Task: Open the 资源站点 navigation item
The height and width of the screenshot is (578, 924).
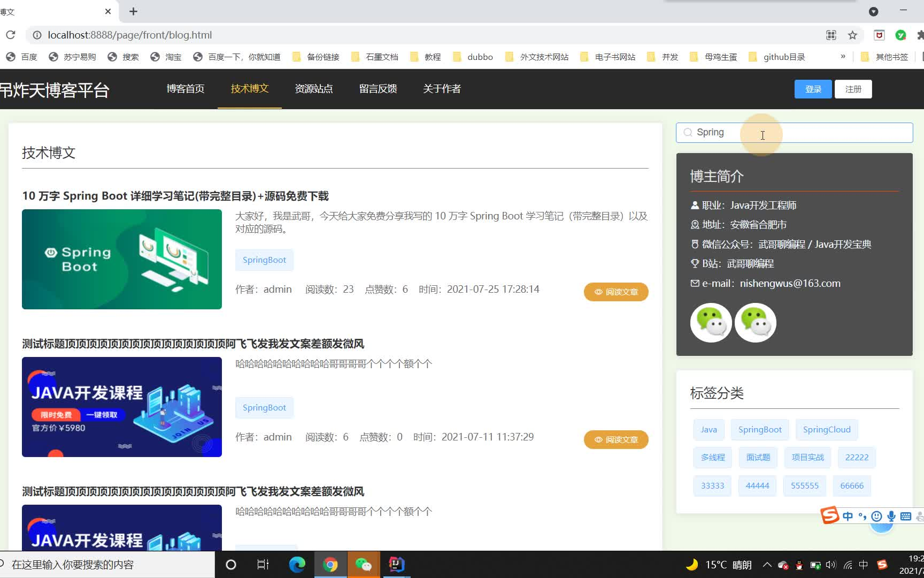Action: pyautogui.click(x=314, y=89)
